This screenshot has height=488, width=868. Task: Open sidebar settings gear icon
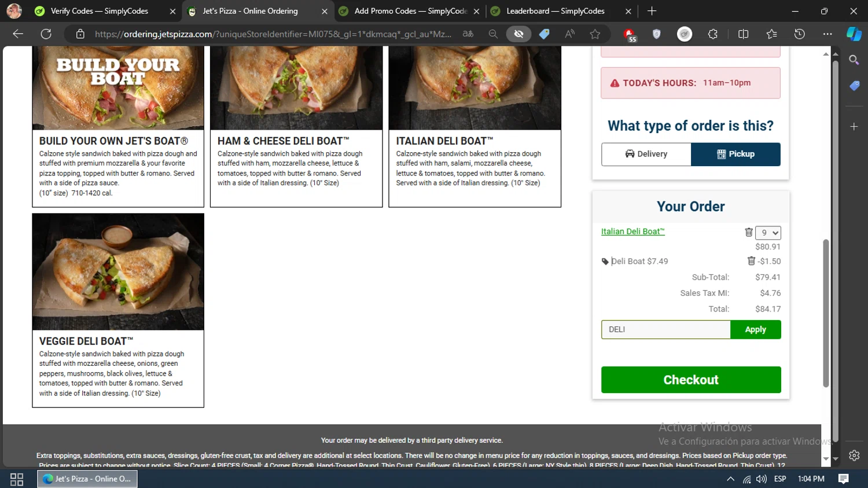(x=854, y=456)
